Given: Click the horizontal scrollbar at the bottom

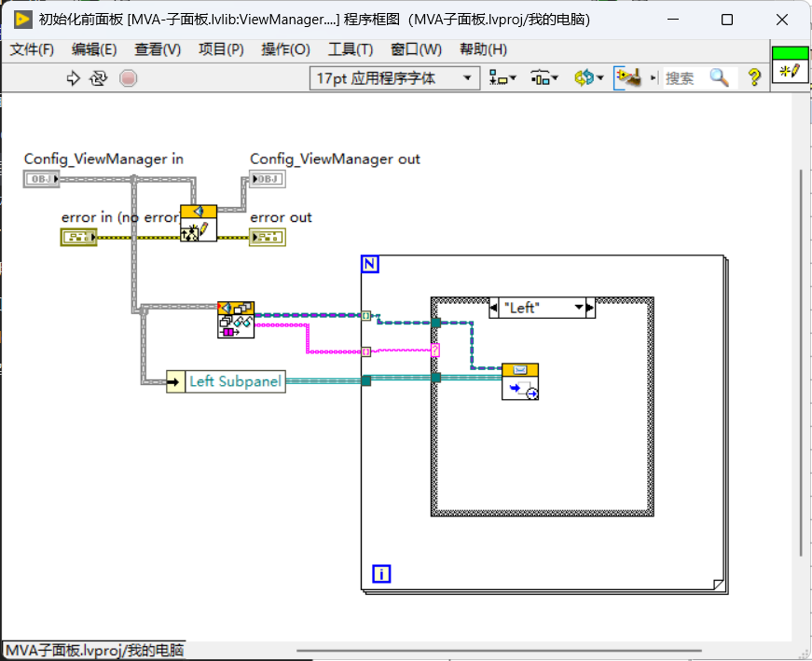Looking at the screenshot, I should click(x=499, y=651).
